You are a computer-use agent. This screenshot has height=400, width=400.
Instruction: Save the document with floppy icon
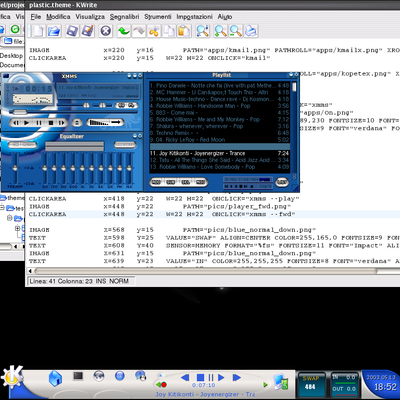tap(72, 31)
